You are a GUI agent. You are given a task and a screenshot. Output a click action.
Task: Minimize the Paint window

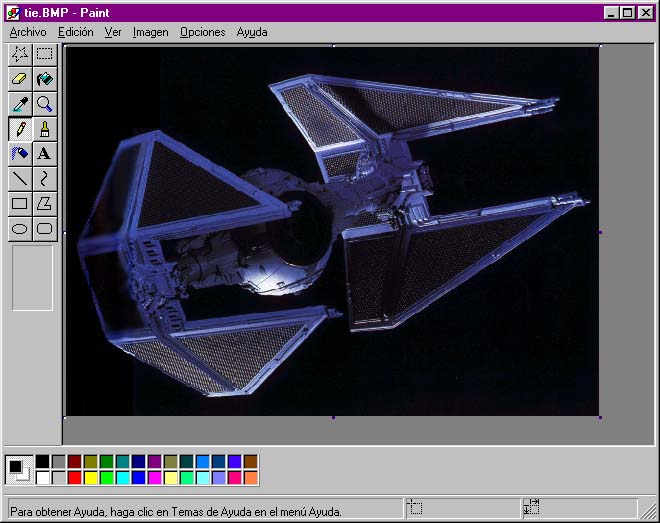(611, 13)
